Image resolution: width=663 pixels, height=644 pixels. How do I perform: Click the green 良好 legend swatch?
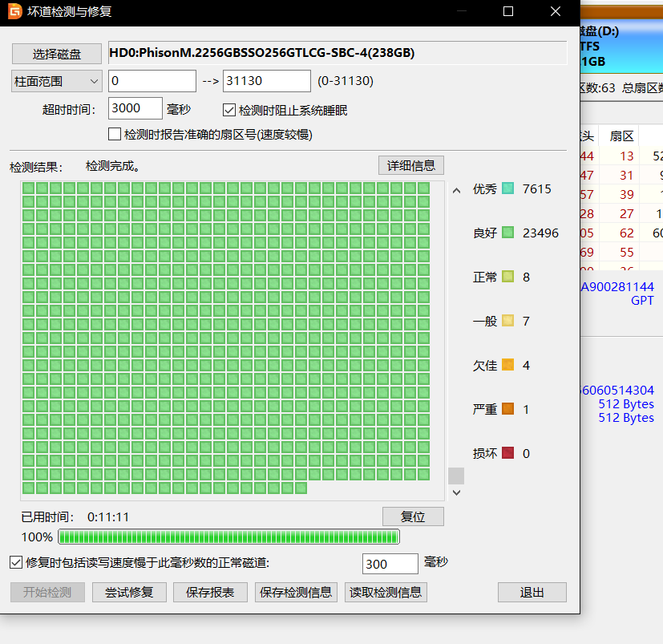click(x=507, y=233)
